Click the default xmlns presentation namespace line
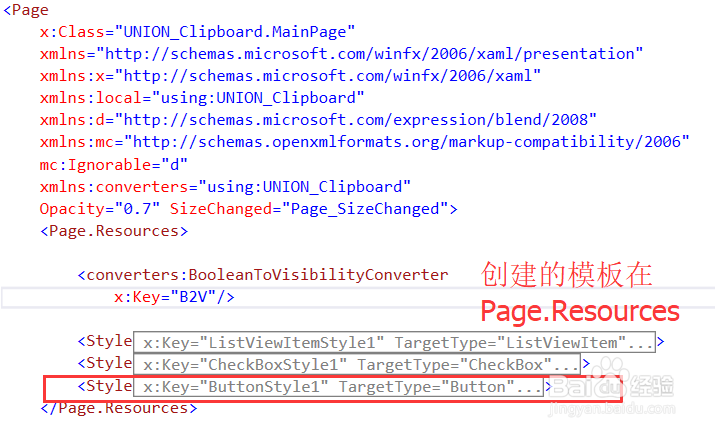This screenshot has width=715, height=433. coord(341,54)
